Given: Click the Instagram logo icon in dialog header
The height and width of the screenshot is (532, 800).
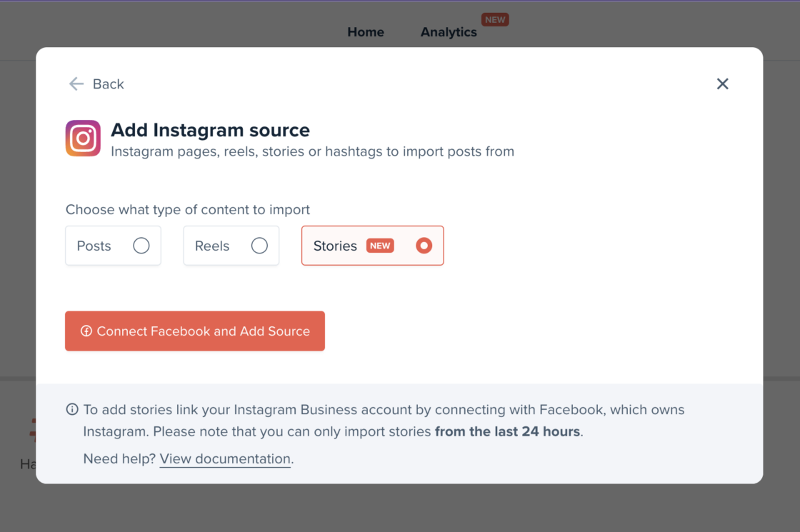Looking at the screenshot, I should click(83, 139).
